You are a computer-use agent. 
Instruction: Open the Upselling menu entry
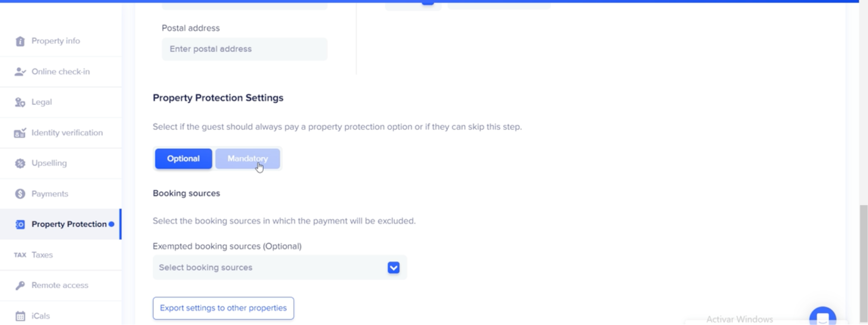pos(49,163)
